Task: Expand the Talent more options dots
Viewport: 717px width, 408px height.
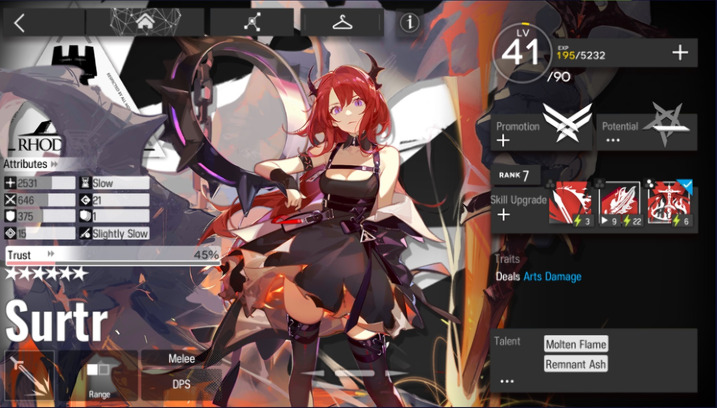Action: tap(507, 381)
